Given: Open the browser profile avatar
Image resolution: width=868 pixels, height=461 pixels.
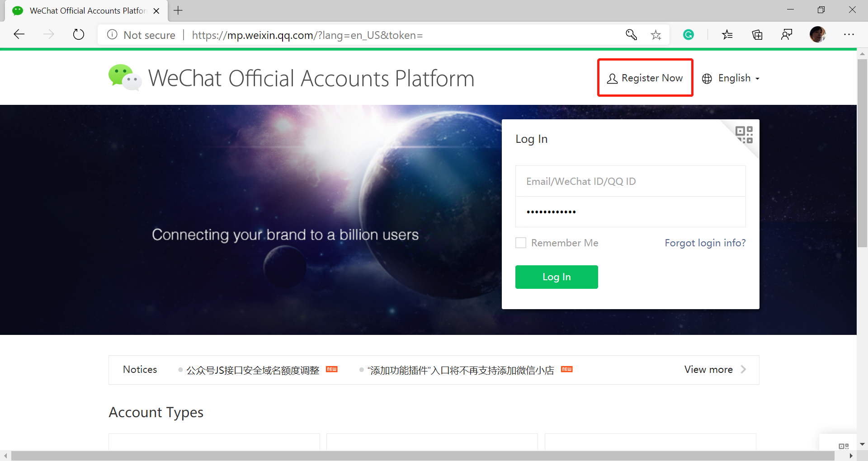Looking at the screenshot, I should point(817,34).
